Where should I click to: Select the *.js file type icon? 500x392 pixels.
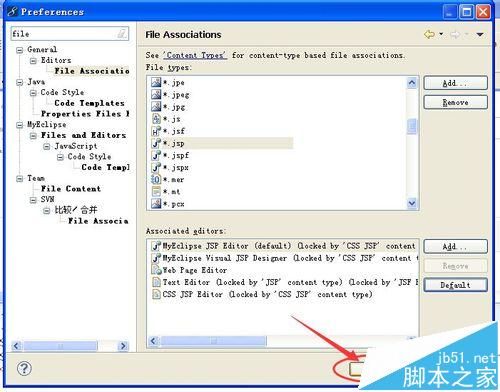tap(156, 119)
